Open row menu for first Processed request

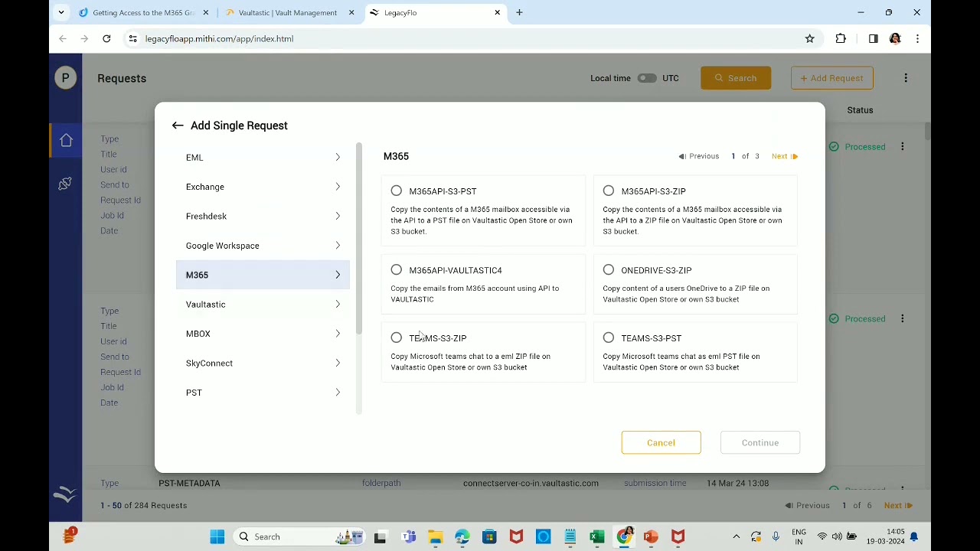coord(903,147)
